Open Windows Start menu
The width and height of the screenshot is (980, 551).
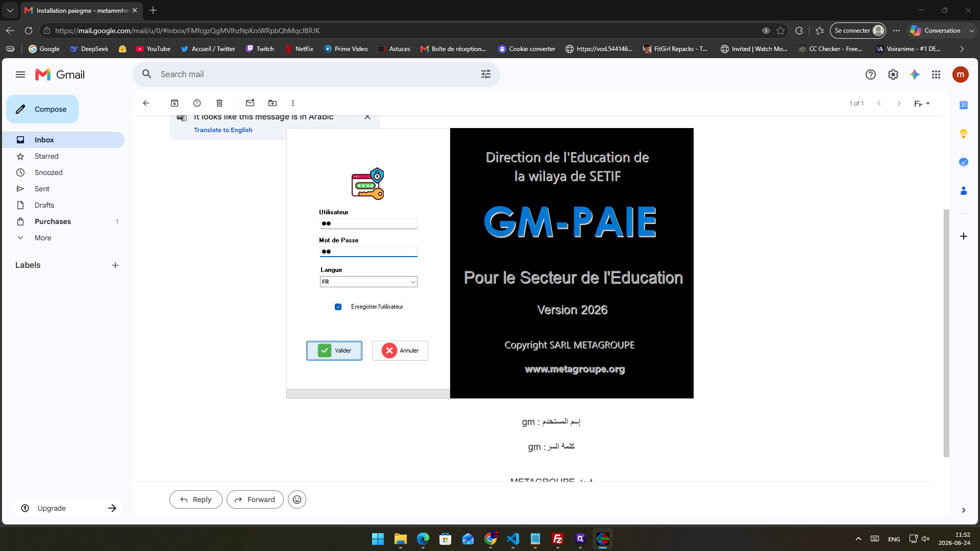tap(378, 539)
